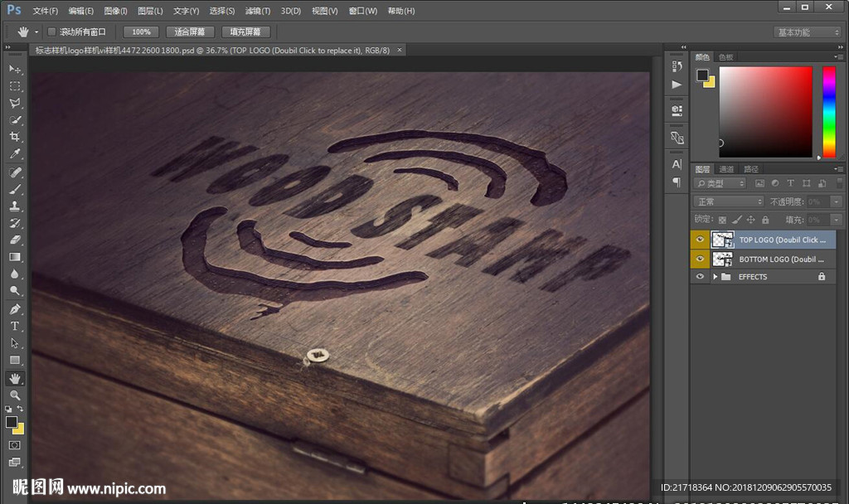The width and height of the screenshot is (849, 504).
Task: Change screen mode icon in toolbox
Action: click(x=15, y=463)
